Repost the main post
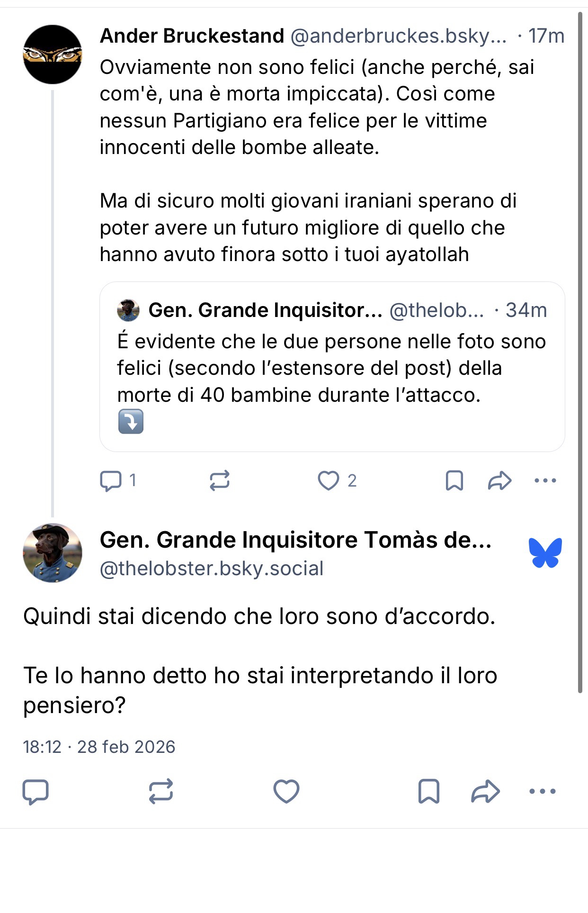Screen dimensions: 588x913 point(161,791)
